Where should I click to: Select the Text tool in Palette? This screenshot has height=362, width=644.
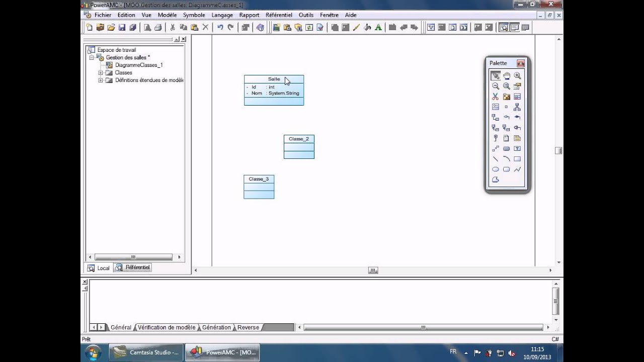(517, 148)
